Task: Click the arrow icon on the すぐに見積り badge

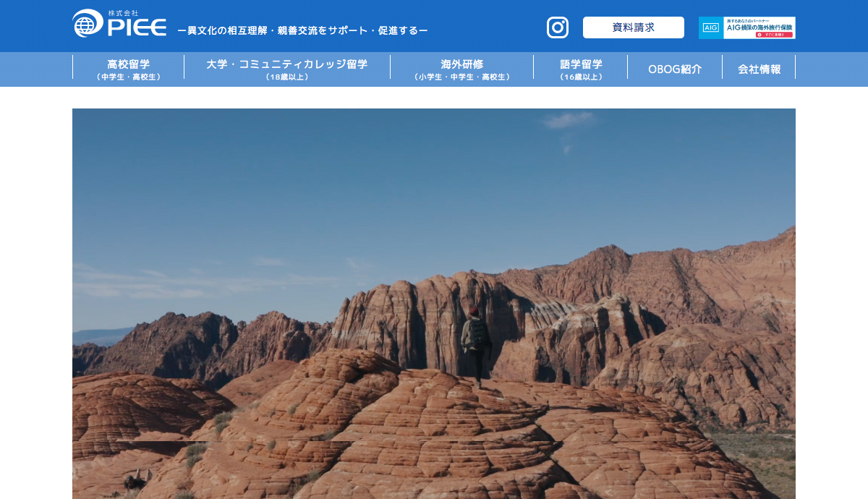Action: tap(759, 35)
